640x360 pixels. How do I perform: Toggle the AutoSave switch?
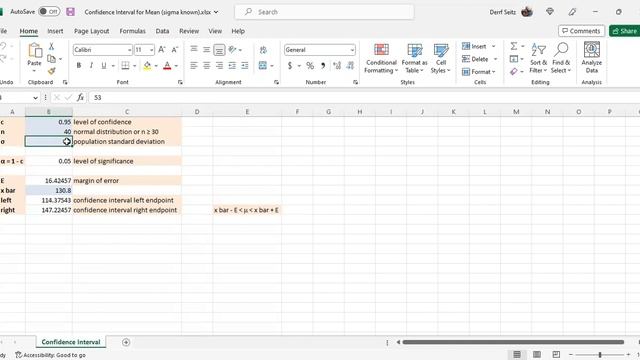coord(49,12)
